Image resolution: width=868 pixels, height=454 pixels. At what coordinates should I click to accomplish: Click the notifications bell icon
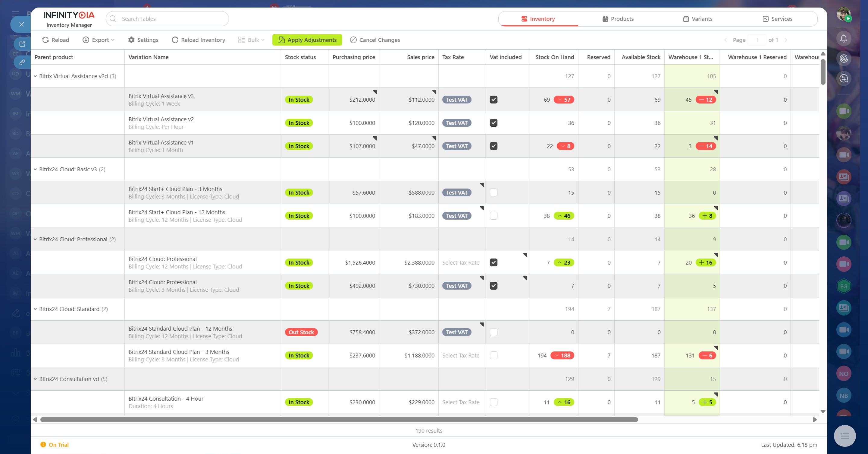point(843,38)
